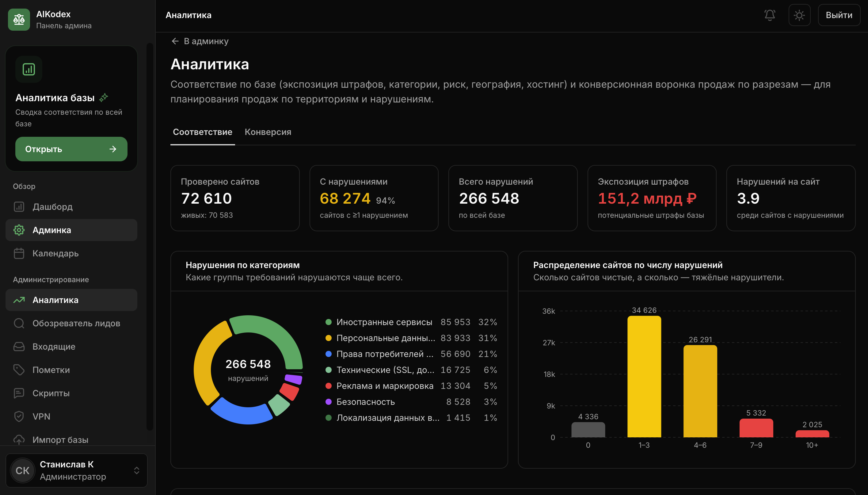Click the sidebar vertical scrollbar
The width and height of the screenshot is (868, 495).
pos(150,236)
